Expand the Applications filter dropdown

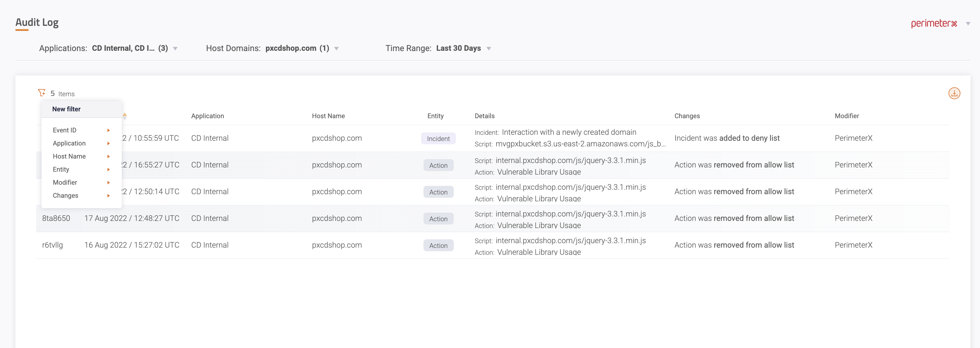[x=175, y=49]
